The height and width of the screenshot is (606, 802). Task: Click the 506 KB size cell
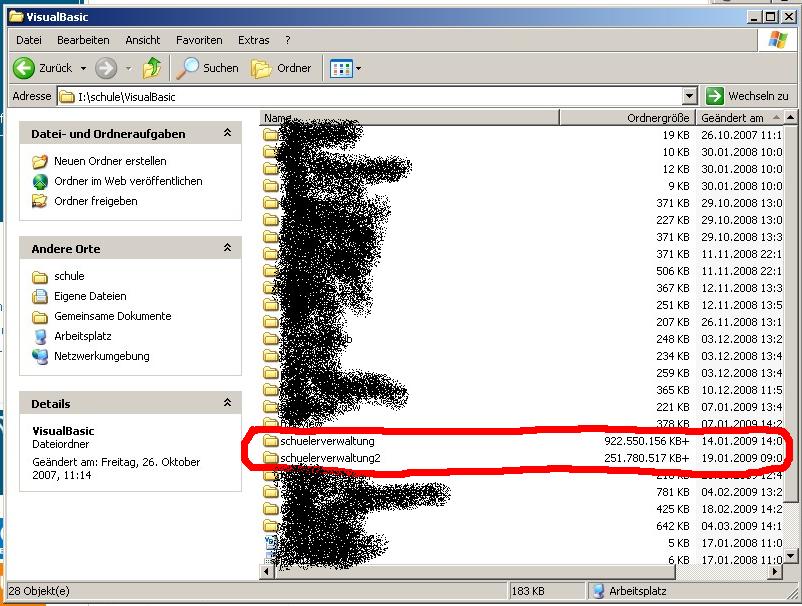click(673, 271)
